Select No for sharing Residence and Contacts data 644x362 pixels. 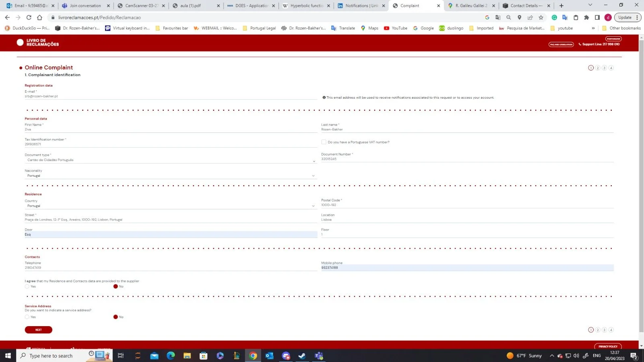pyautogui.click(x=116, y=287)
